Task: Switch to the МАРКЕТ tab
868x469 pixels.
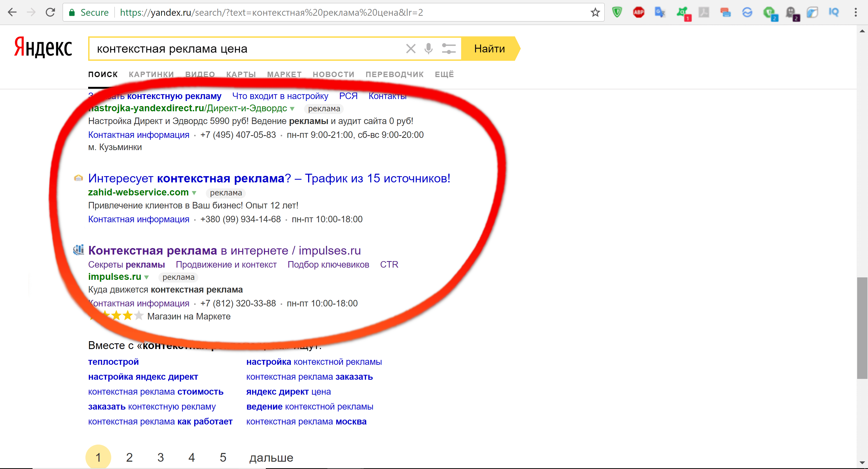Action: 284,74
